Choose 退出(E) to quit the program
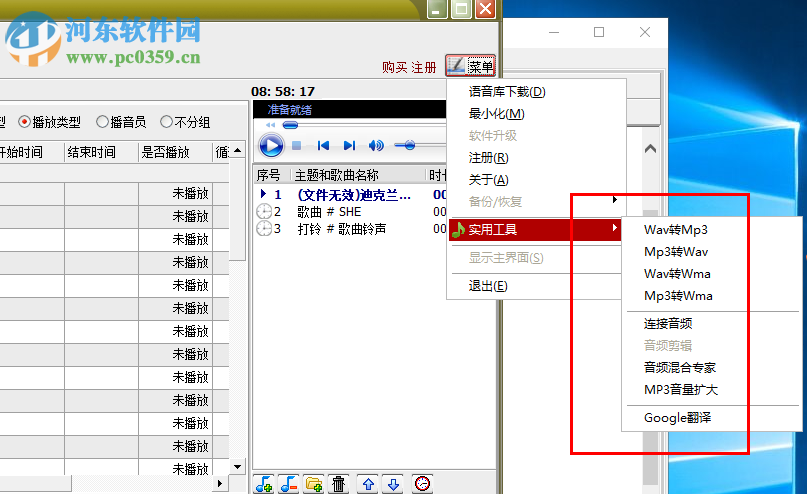 (x=536, y=286)
